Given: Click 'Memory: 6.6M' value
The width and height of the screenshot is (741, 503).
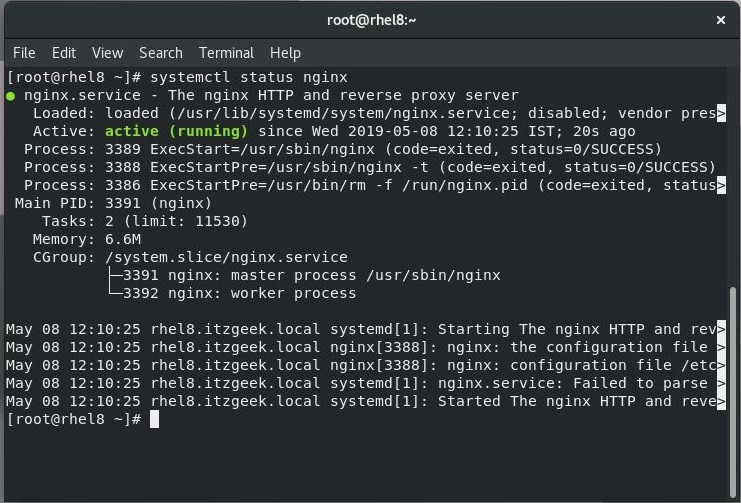Looking at the screenshot, I should (x=123, y=239).
